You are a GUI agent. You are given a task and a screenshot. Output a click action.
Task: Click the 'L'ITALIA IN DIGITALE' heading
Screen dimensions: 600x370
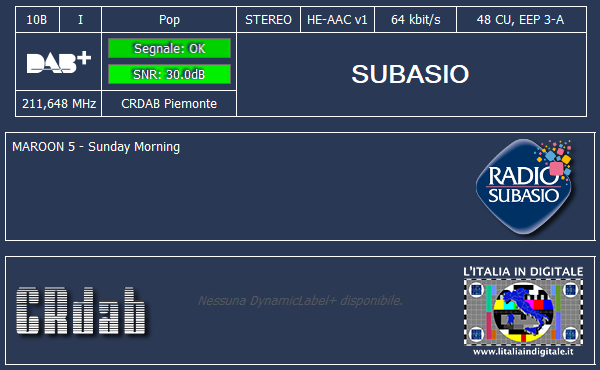tap(523, 272)
